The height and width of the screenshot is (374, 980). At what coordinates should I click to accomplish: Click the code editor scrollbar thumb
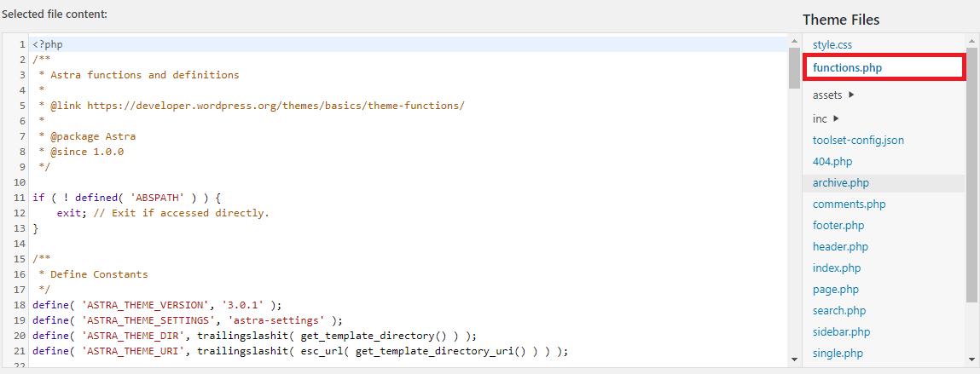coord(794,68)
